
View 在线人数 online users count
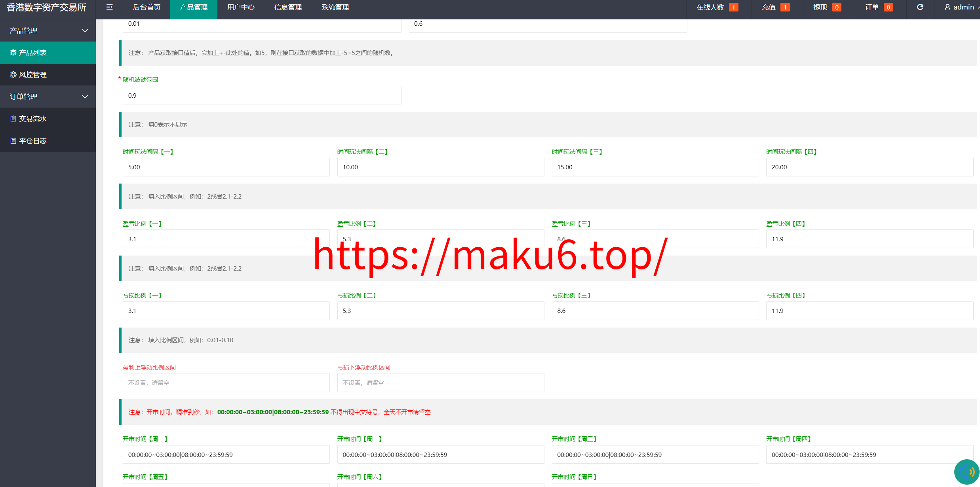717,7
